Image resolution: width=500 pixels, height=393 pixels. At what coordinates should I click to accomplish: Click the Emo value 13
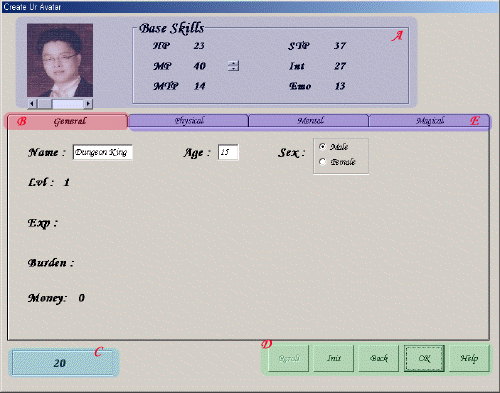tap(340, 86)
